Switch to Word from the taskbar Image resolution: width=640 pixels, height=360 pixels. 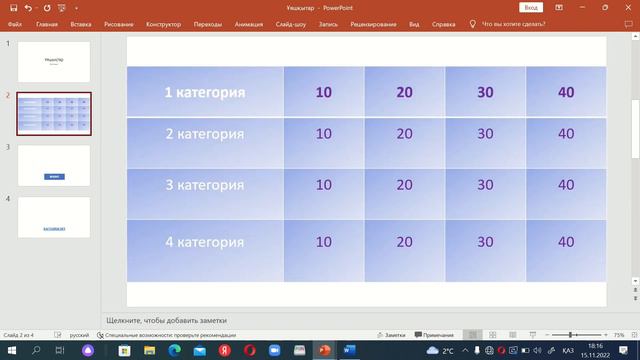[x=349, y=350]
